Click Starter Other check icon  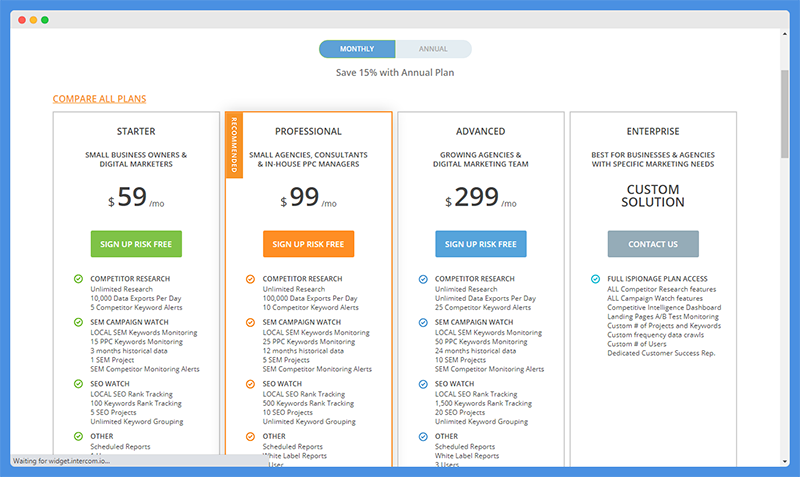click(78, 436)
